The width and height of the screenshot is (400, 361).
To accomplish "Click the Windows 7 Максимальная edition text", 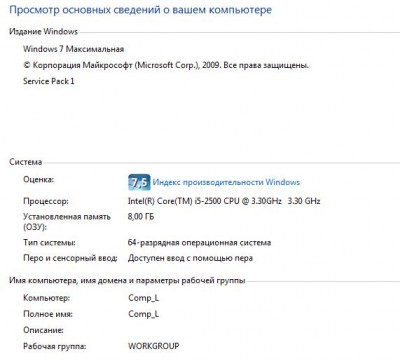I will [73, 49].
